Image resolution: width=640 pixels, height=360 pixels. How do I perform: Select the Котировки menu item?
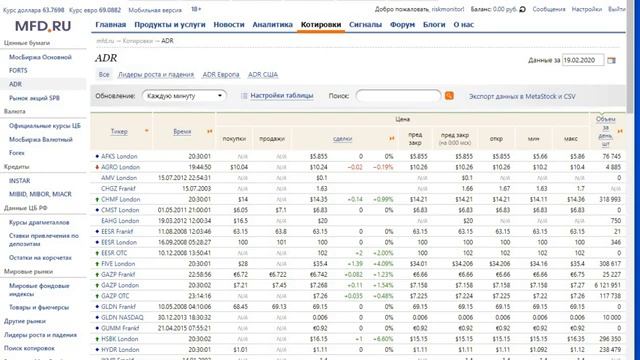click(x=321, y=24)
